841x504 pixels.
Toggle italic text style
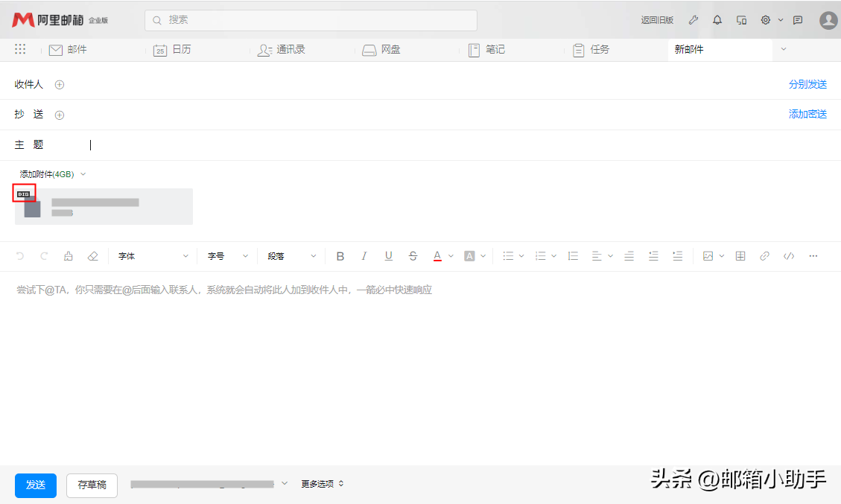point(364,256)
